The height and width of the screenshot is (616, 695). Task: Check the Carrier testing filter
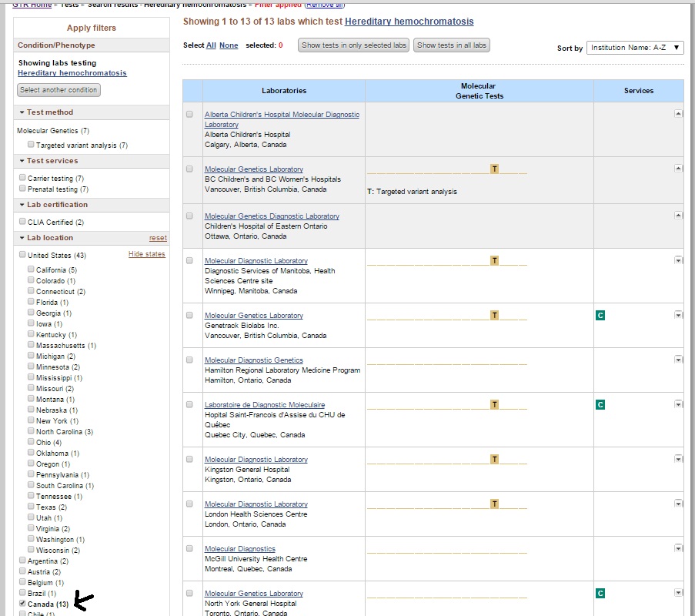coord(22,178)
